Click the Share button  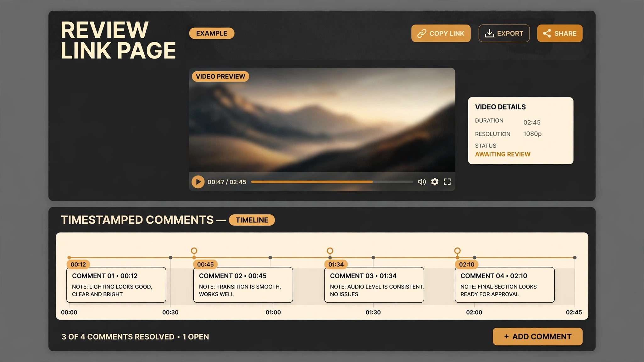tap(560, 33)
